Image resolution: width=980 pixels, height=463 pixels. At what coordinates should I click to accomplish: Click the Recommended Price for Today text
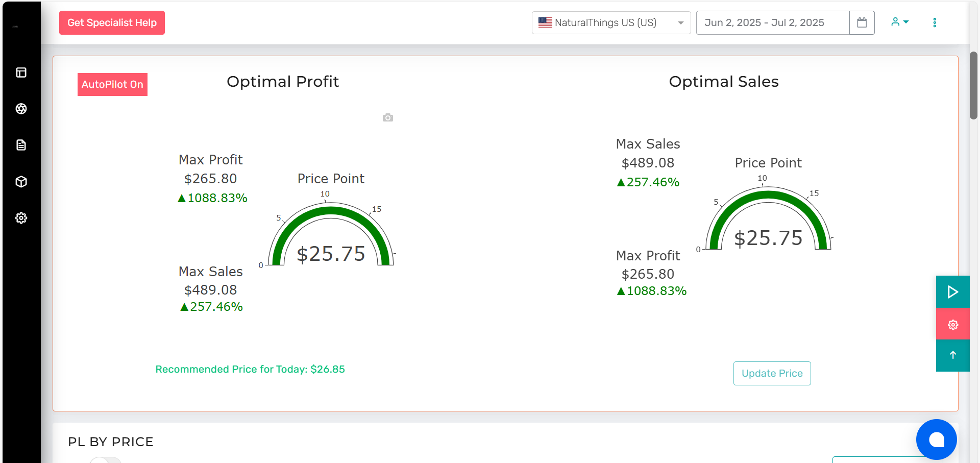click(250, 369)
